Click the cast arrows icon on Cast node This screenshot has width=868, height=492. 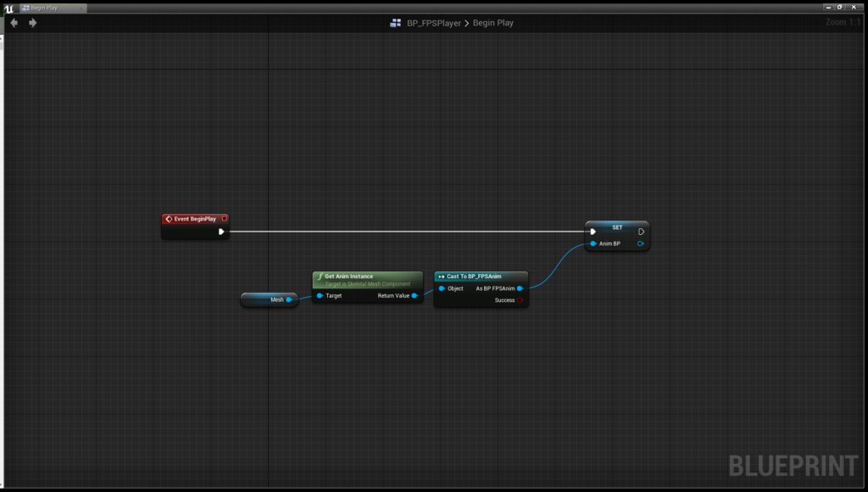[x=441, y=277]
